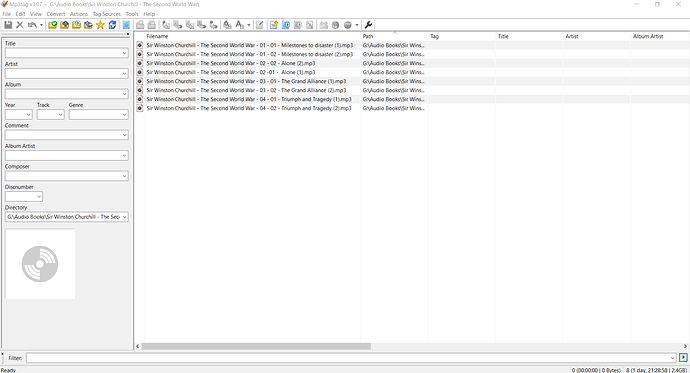Open the Options wrench icon
Screen dimensions: 690x373
[x=368, y=25]
